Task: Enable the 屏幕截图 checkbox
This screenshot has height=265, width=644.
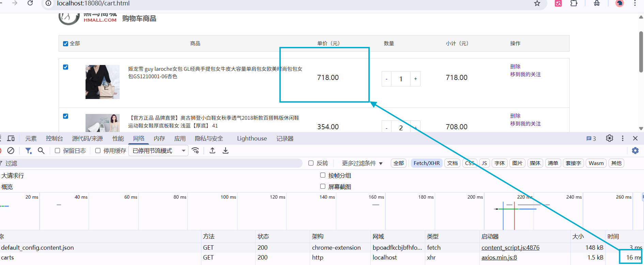Action: click(x=323, y=186)
